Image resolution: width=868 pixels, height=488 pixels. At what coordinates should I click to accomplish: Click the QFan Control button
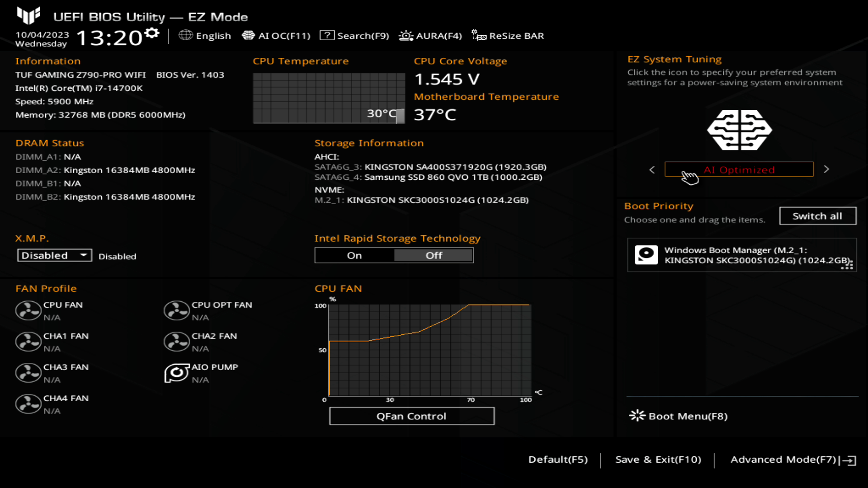[411, 416]
